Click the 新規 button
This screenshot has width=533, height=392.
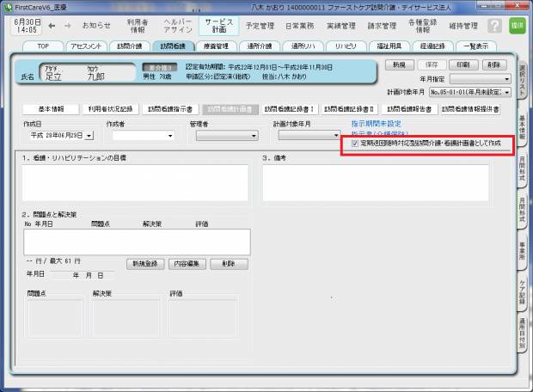(397, 64)
